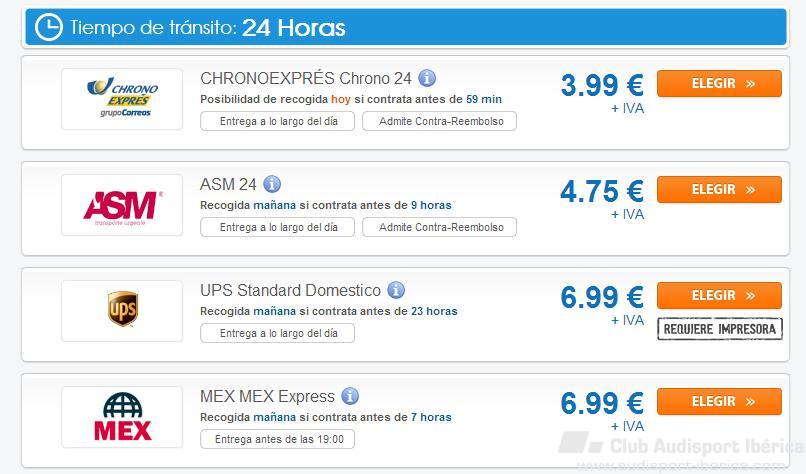
Task: Click Chrono 24's Admite Contra-Reembolso tag
Action: (x=439, y=121)
